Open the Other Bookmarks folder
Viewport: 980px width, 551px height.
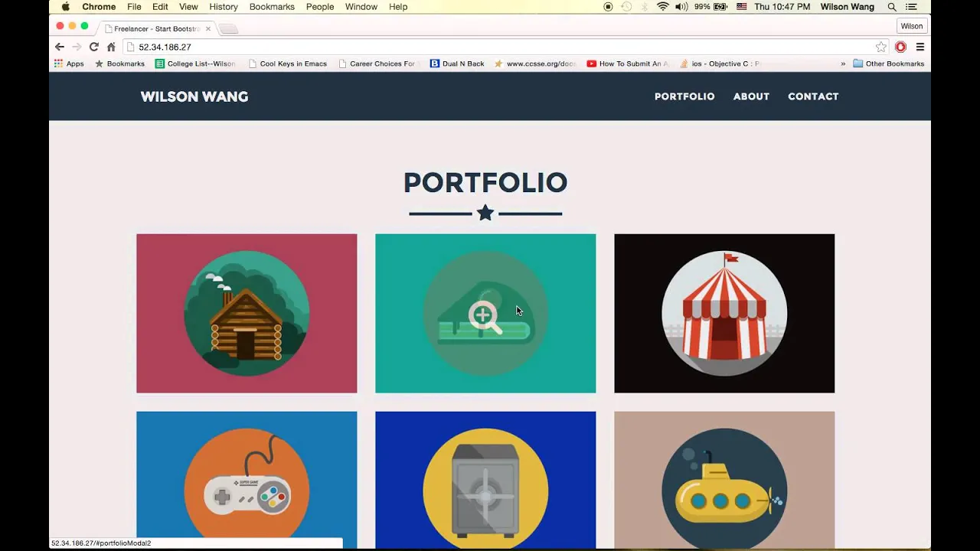(889, 64)
